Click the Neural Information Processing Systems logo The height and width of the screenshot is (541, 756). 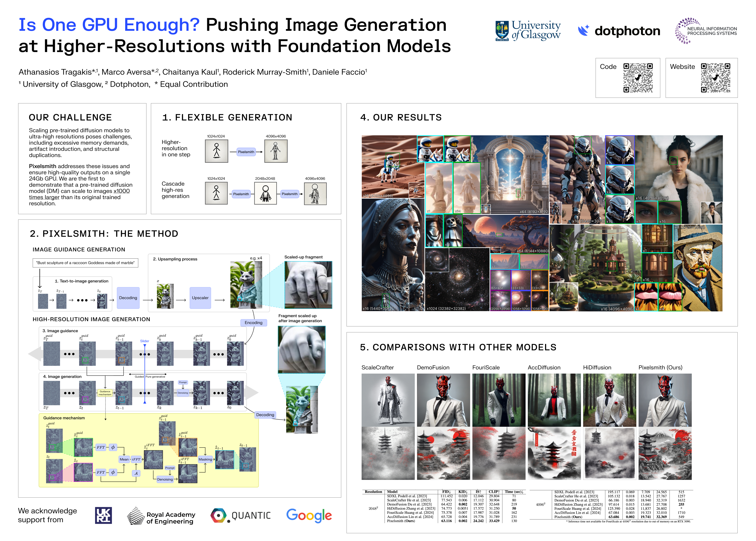[706, 31]
